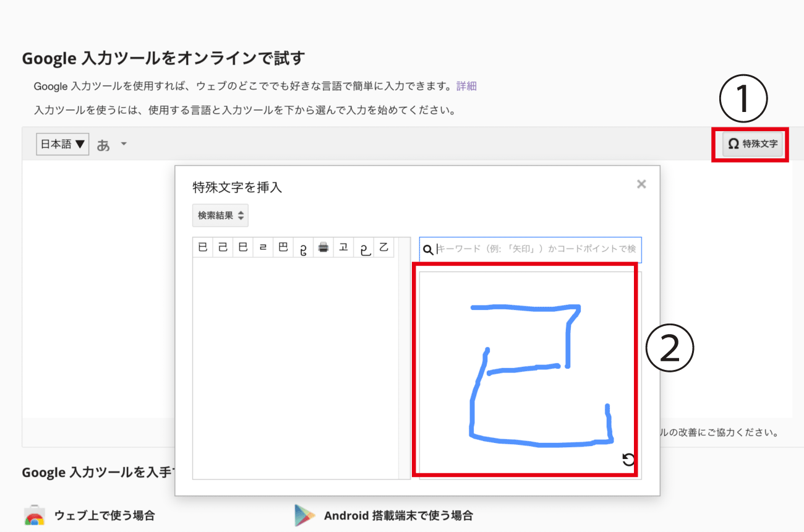This screenshot has height=532, width=804.
Task: Click the あ input tool button
Action: [x=103, y=145]
